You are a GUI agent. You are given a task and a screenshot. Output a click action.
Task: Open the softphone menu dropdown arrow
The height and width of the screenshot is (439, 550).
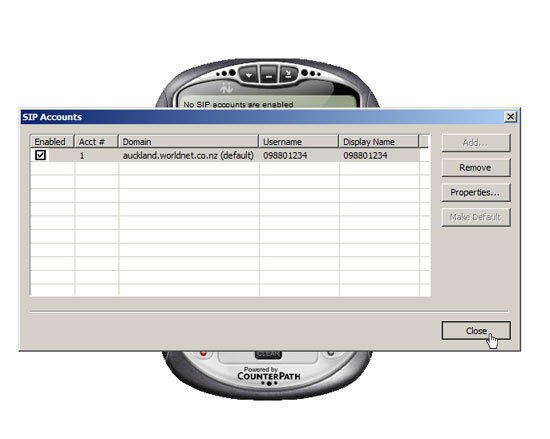(249, 75)
